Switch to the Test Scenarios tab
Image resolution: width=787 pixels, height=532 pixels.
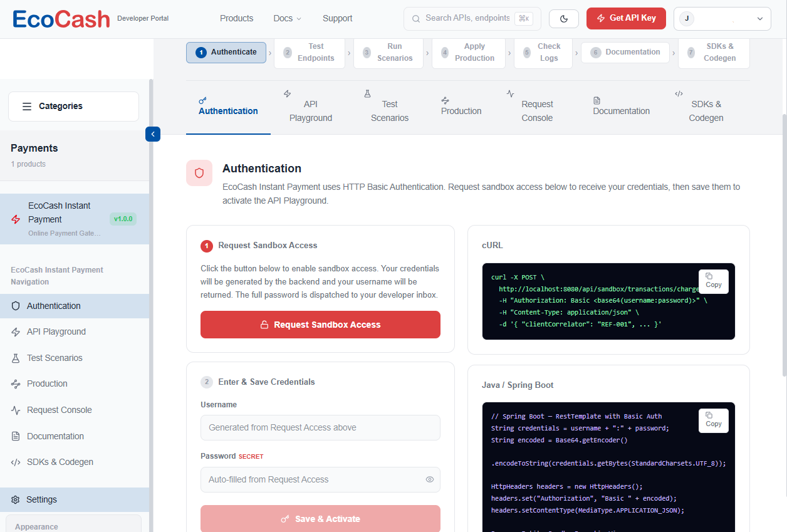coord(390,108)
